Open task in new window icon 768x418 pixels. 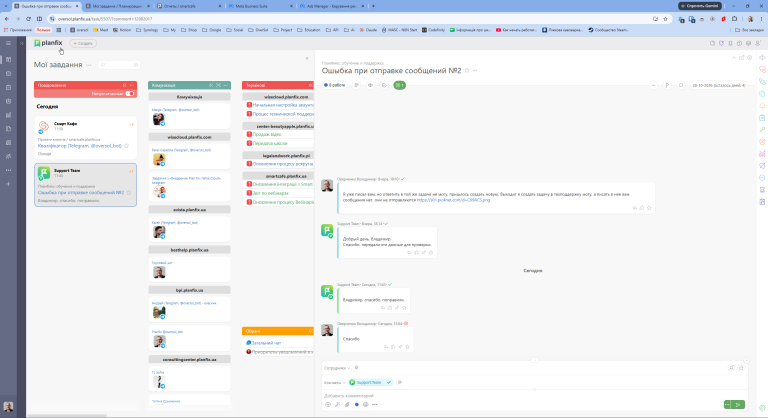click(742, 58)
